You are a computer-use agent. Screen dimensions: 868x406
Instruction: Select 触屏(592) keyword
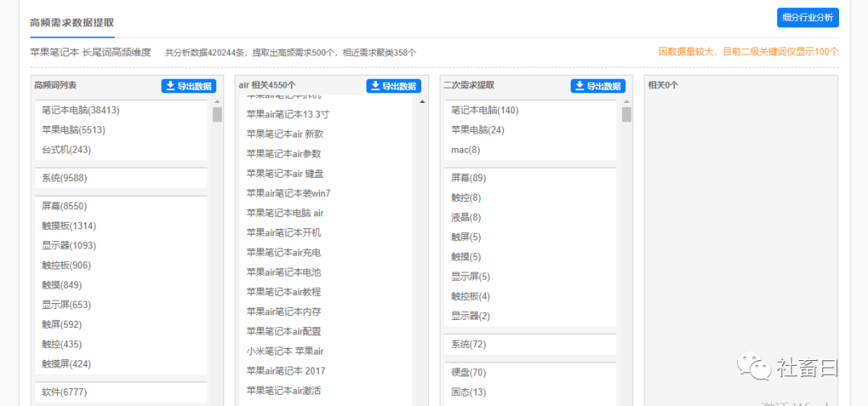coord(62,325)
